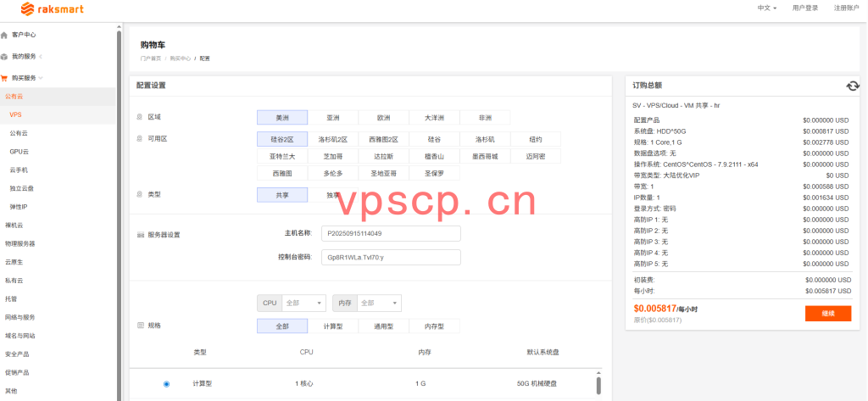Image resolution: width=868 pixels, height=401 pixels.
Task: Open the 内存 全部 dropdown
Action: point(379,303)
